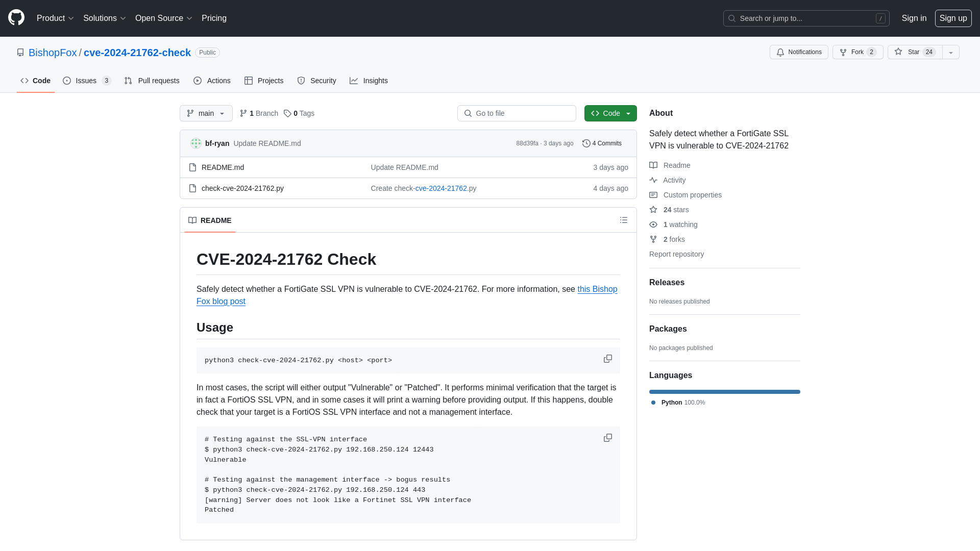Open the BishopFox owner link
980x551 pixels.
click(x=53, y=53)
